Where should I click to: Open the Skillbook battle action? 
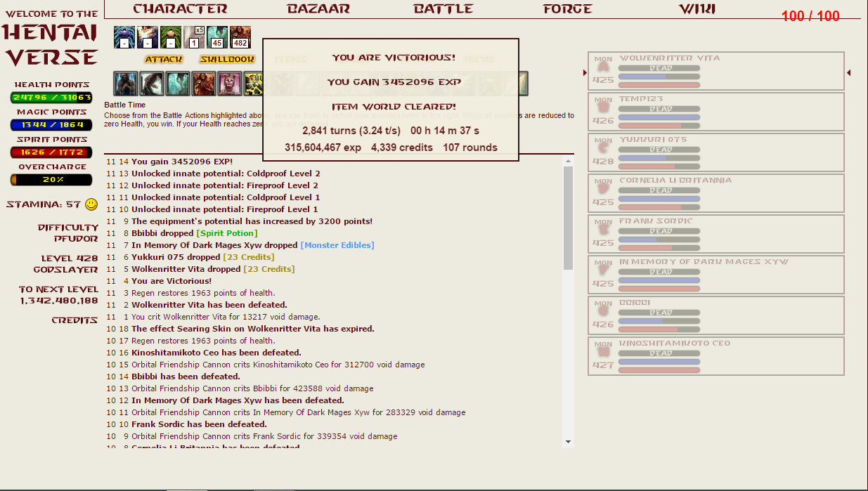(x=227, y=60)
